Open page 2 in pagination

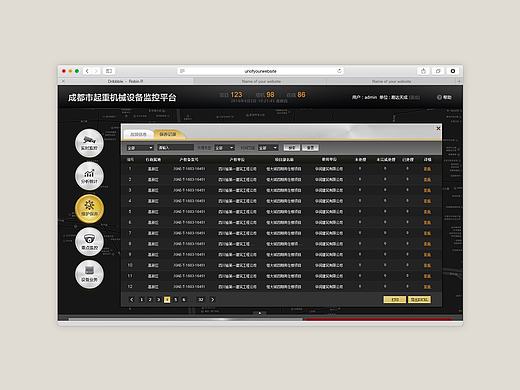click(150, 300)
